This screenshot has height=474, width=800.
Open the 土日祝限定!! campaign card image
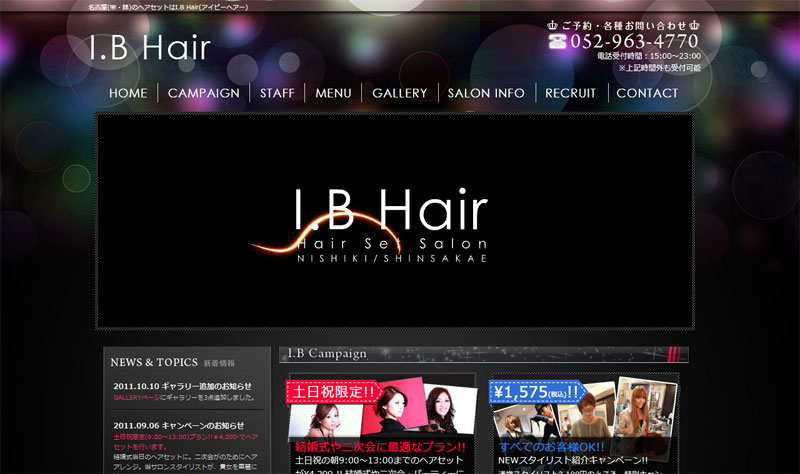(382, 409)
